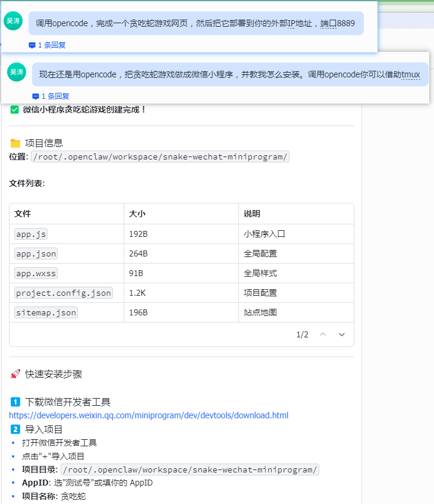Image resolution: width=434 pixels, height=504 pixels.
Task: Click the message about making a WeChat mini program
Action: coord(230,74)
